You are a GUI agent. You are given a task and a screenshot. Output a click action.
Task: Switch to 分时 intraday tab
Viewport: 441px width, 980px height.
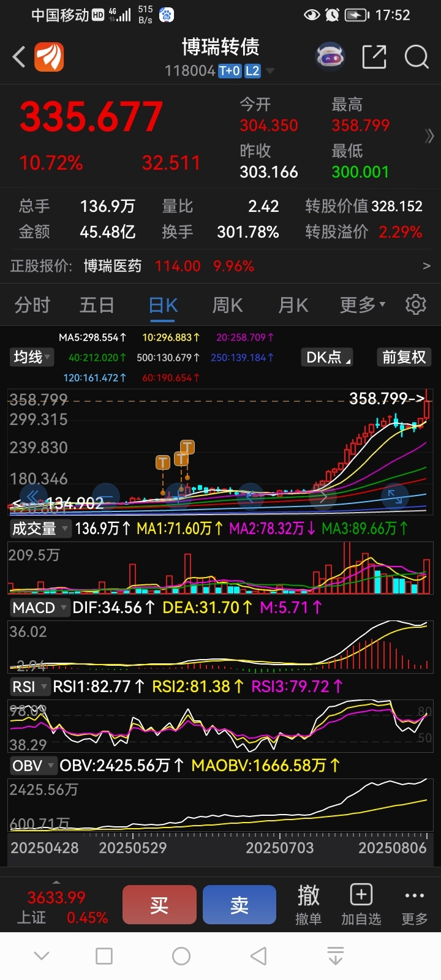click(x=32, y=305)
